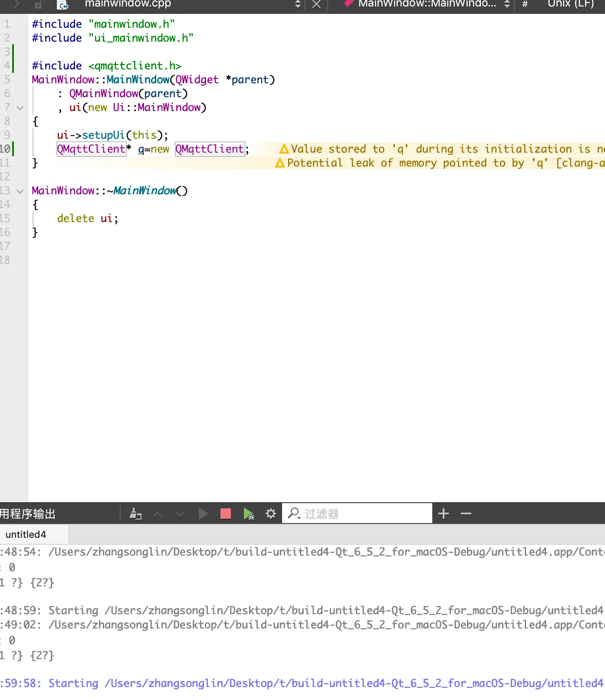The width and height of the screenshot is (605, 700).
Task: Click 48:59 Starting output line
Action: click(302, 611)
